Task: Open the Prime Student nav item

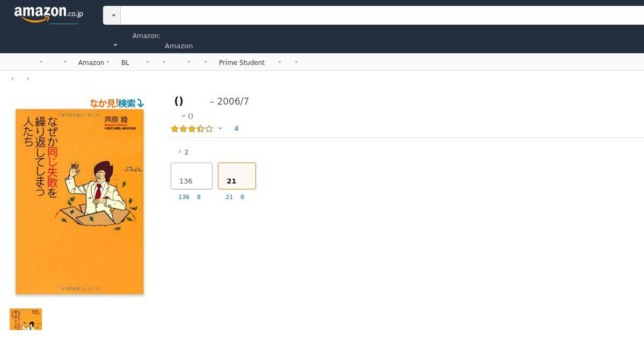Action: [x=241, y=63]
